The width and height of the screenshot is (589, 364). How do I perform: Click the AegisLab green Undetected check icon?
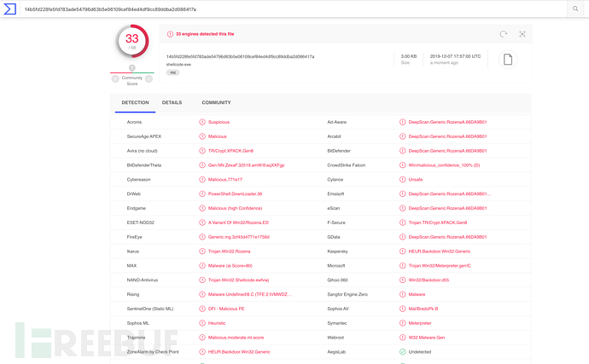click(402, 352)
